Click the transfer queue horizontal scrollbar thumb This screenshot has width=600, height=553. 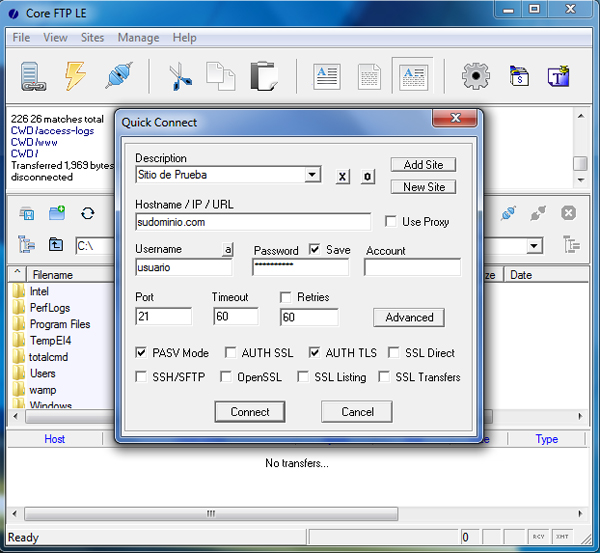(x=211, y=514)
